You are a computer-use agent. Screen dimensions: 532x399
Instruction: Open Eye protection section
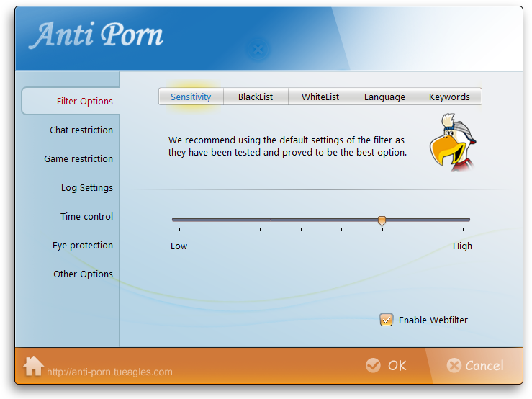[x=83, y=246]
